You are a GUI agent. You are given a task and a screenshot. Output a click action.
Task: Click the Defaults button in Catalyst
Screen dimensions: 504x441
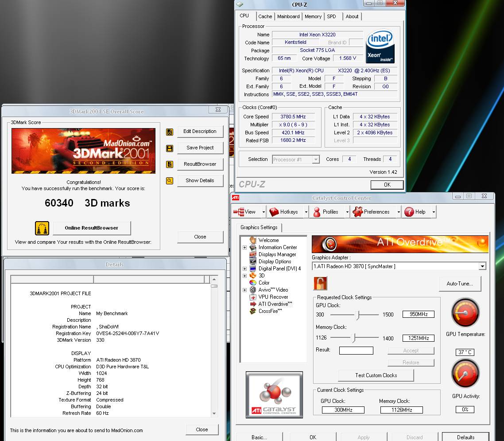[465, 437]
